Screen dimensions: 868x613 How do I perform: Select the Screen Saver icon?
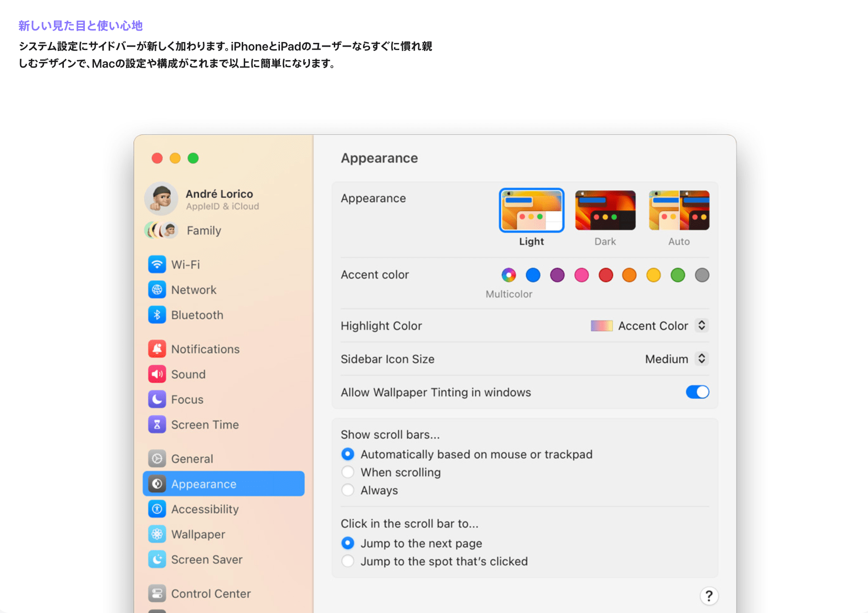tap(157, 560)
